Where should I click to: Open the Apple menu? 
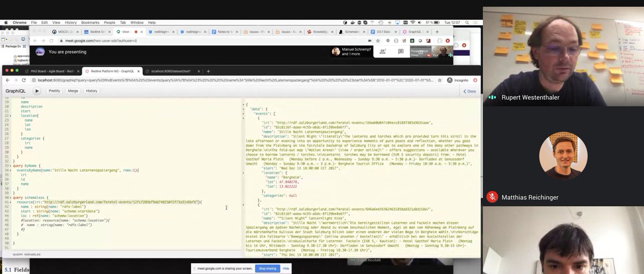[5, 23]
